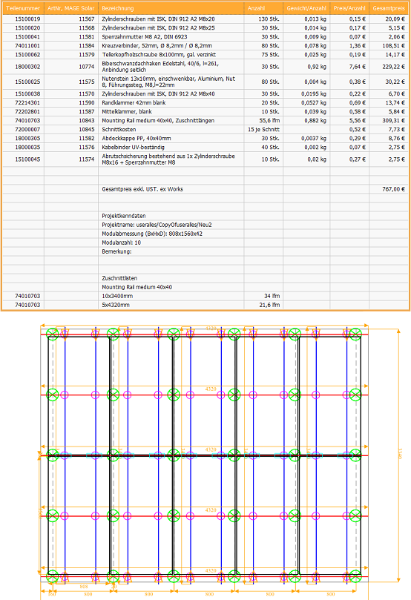
Task: Click the Zuschnittlisten heading
Action: click(119, 278)
